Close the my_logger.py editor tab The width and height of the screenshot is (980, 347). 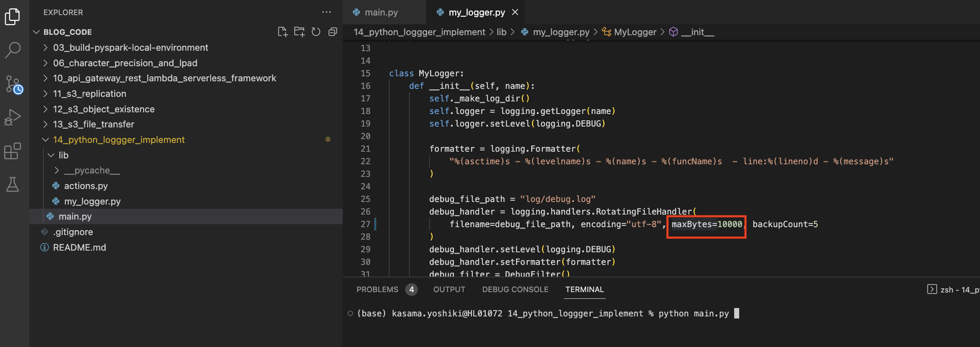point(515,12)
